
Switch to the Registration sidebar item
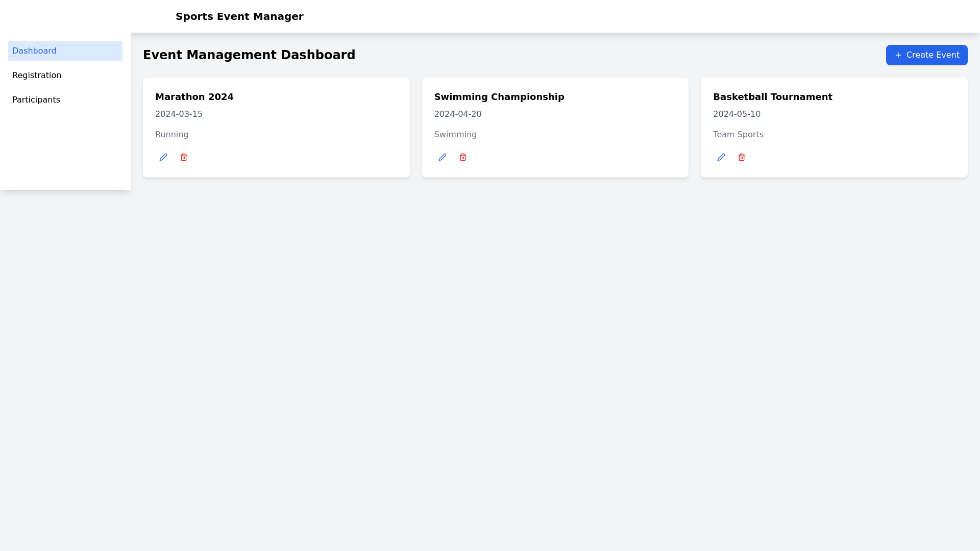[x=36, y=75]
